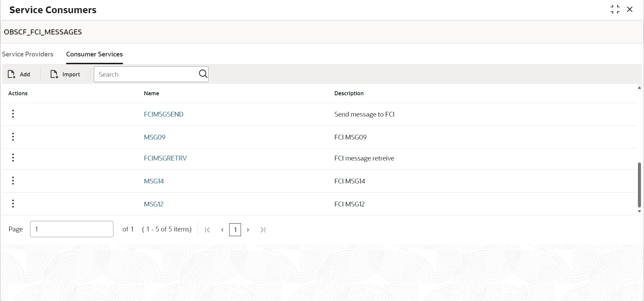The image size is (644, 301).
Task: Click the Description column header
Action: [x=349, y=93]
